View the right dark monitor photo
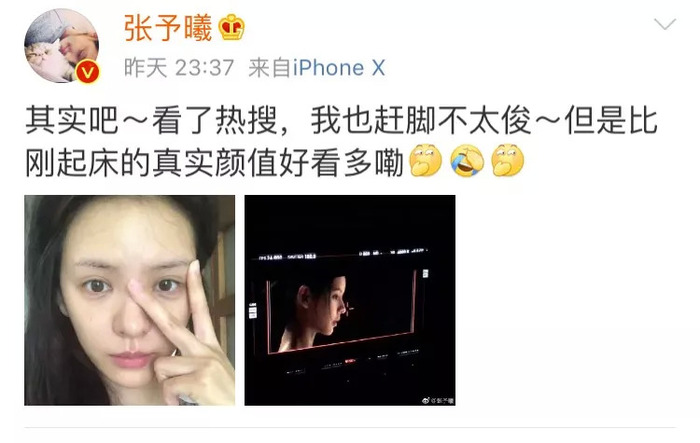 click(350, 300)
